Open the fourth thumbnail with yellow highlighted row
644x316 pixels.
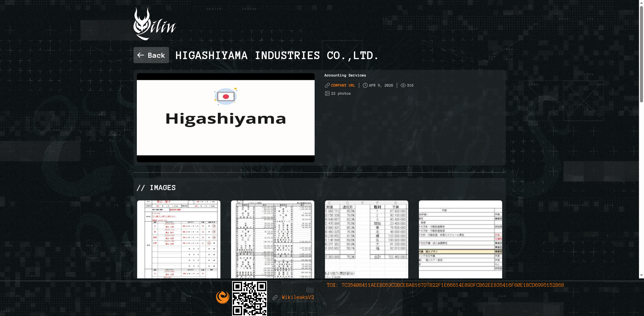pyautogui.click(x=461, y=239)
